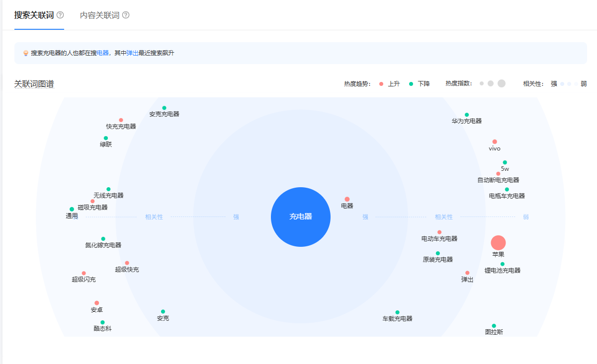The image size is (597, 364).
Task: Open the 电器 link in the tip banner
Action: (x=102, y=53)
